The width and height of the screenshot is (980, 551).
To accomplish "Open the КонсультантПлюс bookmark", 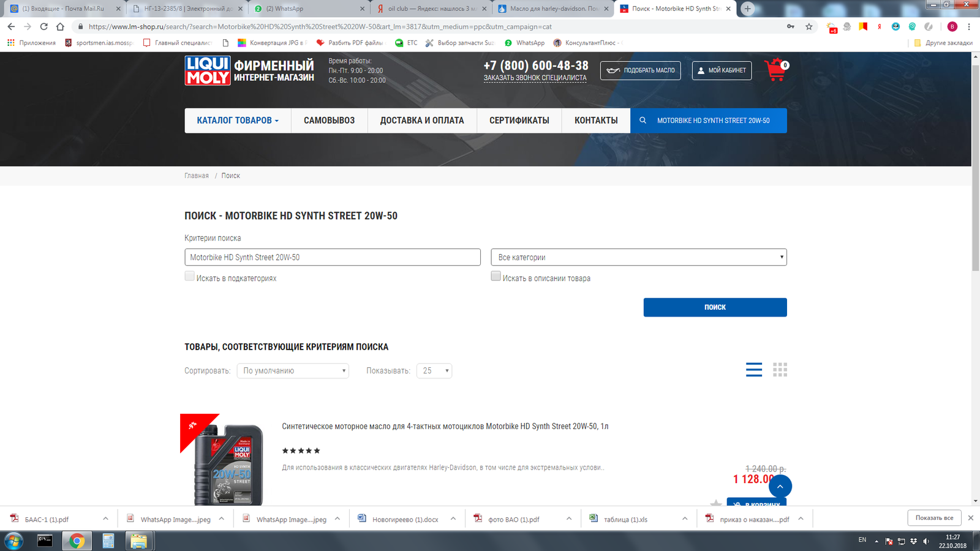I will (587, 43).
